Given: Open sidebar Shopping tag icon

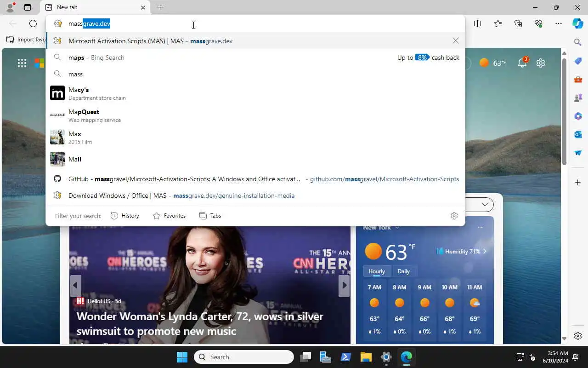Looking at the screenshot, I should pyautogui.click(x=578, y=61).
